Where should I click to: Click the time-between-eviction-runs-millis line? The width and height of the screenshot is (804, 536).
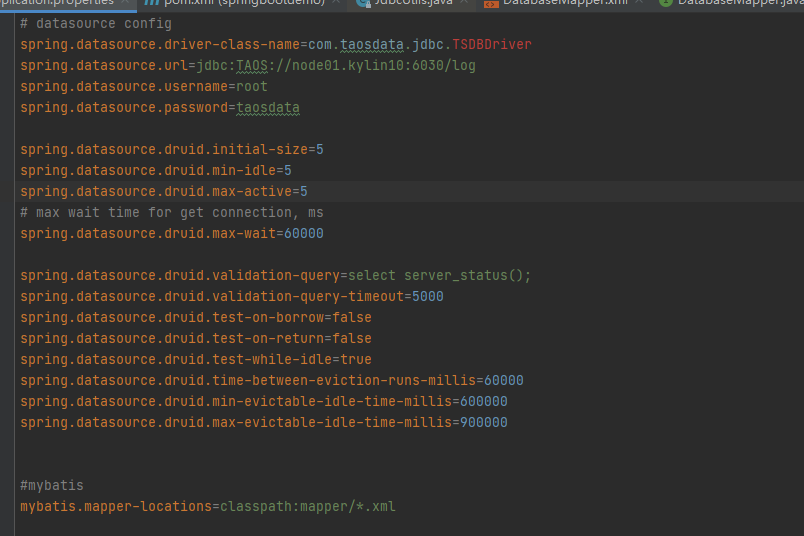pyautogui.click(x=272, y=381)
